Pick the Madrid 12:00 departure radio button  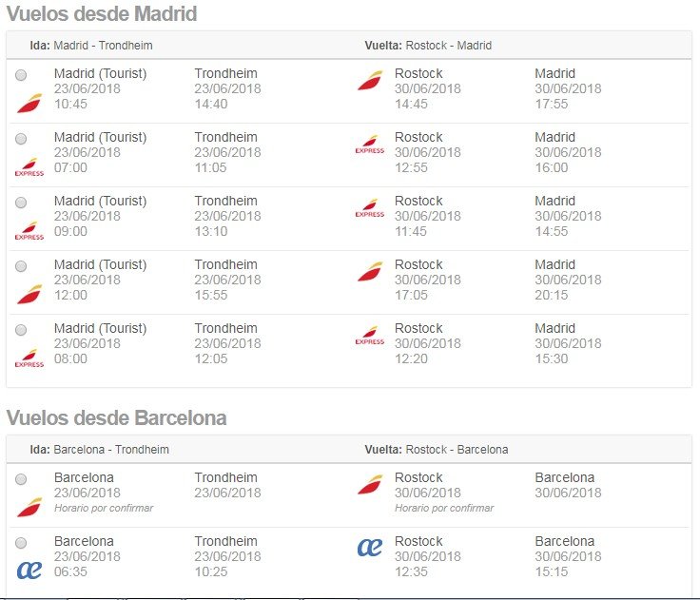pyautogui.click(x=21, y=266)
